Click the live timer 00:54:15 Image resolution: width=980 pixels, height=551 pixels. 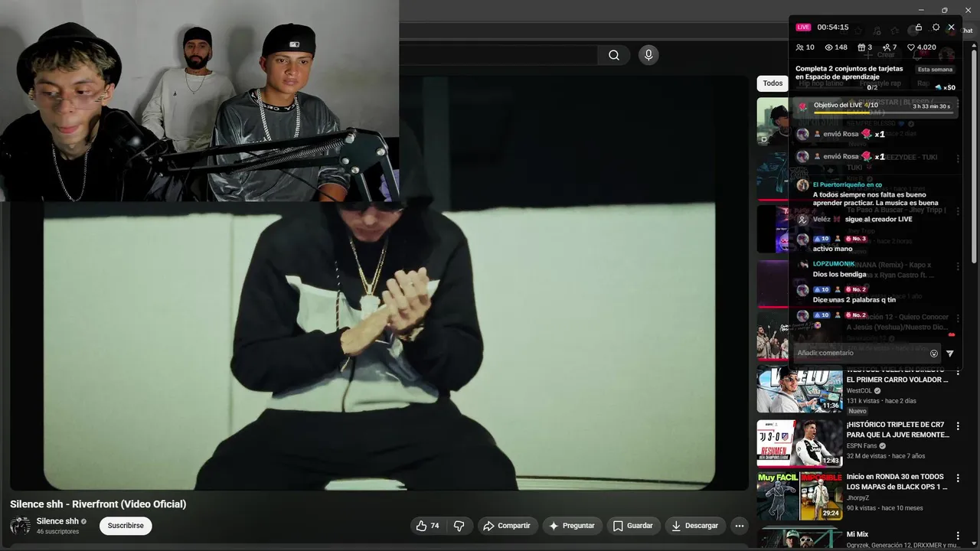tap(833, 27)
